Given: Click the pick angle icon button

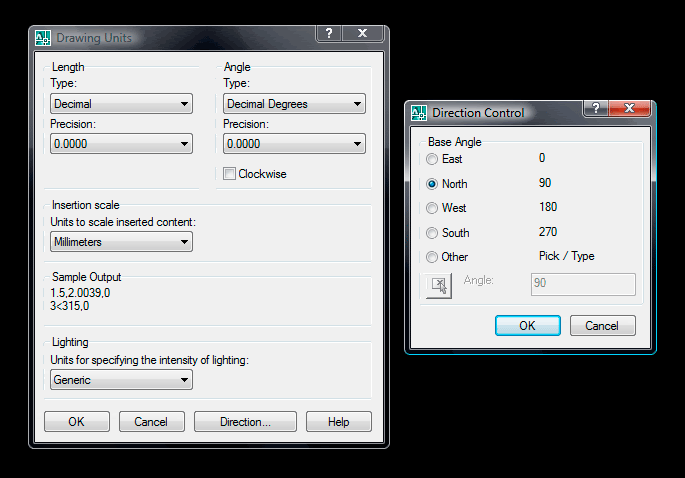Looking at the screenshot, I should coord(439,286).
